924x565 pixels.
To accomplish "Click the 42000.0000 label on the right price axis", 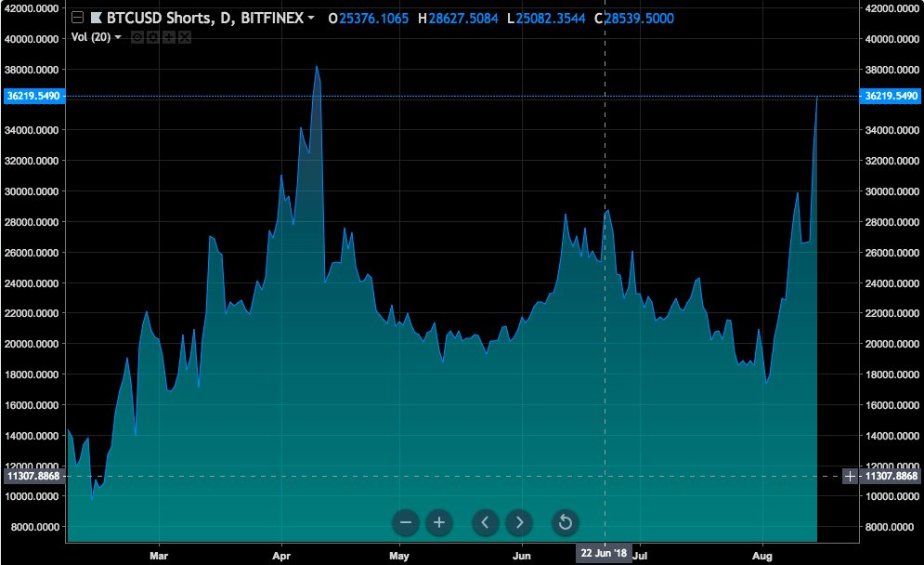I will coord(892,8).
